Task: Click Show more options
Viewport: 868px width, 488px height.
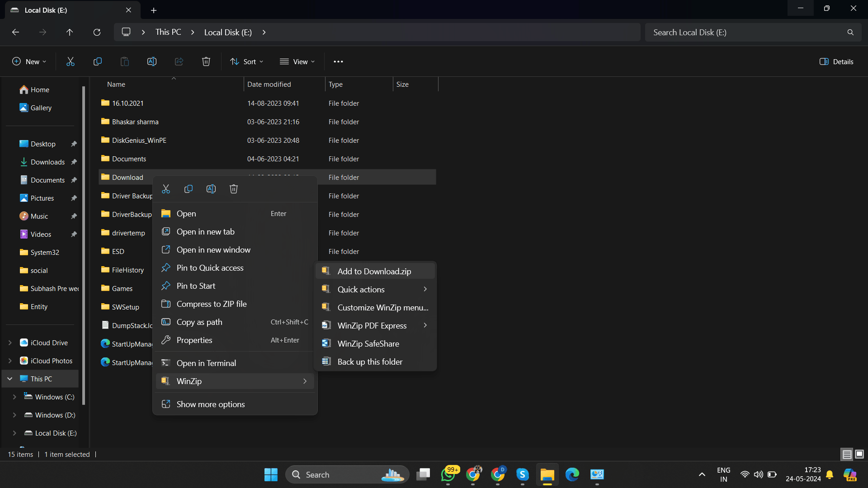Action: pos(210,404)
